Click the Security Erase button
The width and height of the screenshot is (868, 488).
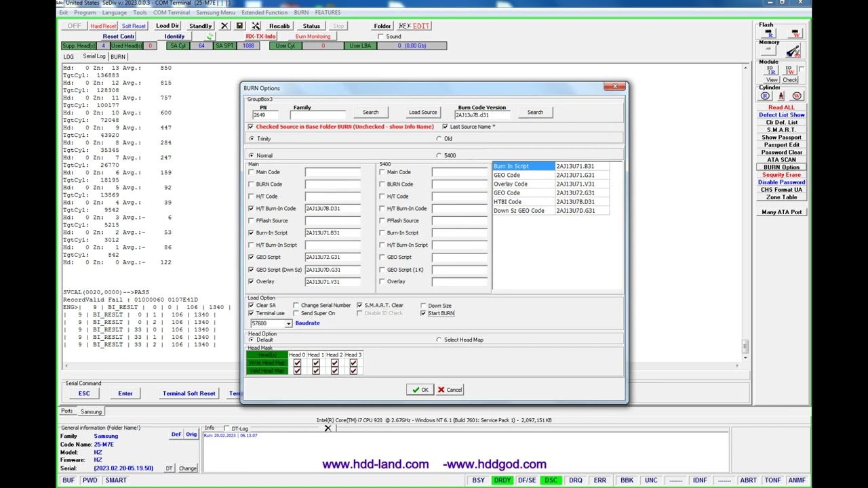click(x=781, y=175)
